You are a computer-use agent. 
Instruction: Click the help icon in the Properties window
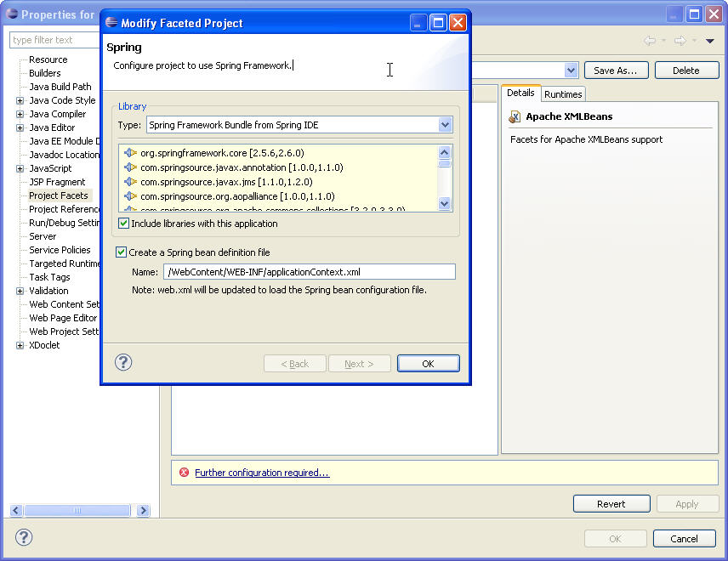click(24, 537)
